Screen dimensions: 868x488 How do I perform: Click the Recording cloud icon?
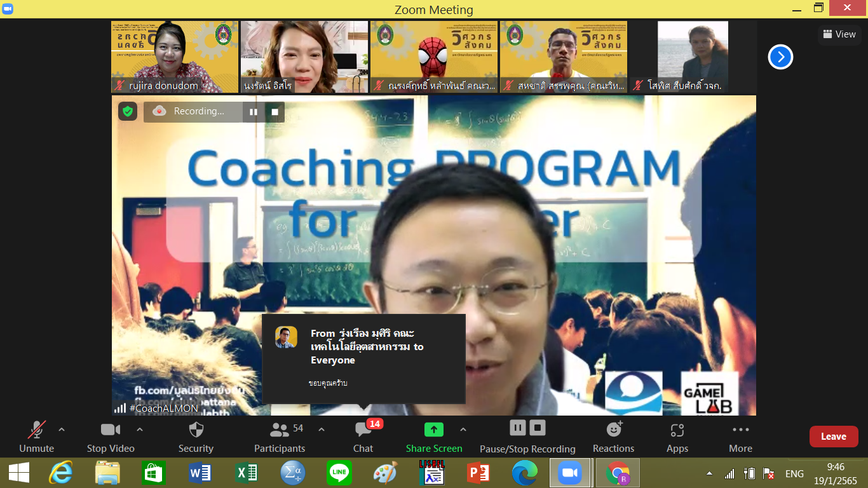pos(159,111)
